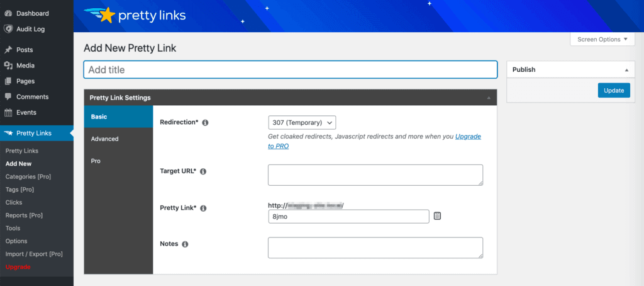This screenshot has height=286, width=644.
Task: Switch to the Pro settings tab
Action: 96,161
